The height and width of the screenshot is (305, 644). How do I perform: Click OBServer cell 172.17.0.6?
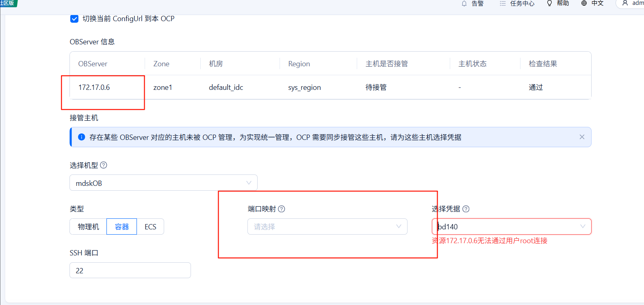[x=94, y=87]
